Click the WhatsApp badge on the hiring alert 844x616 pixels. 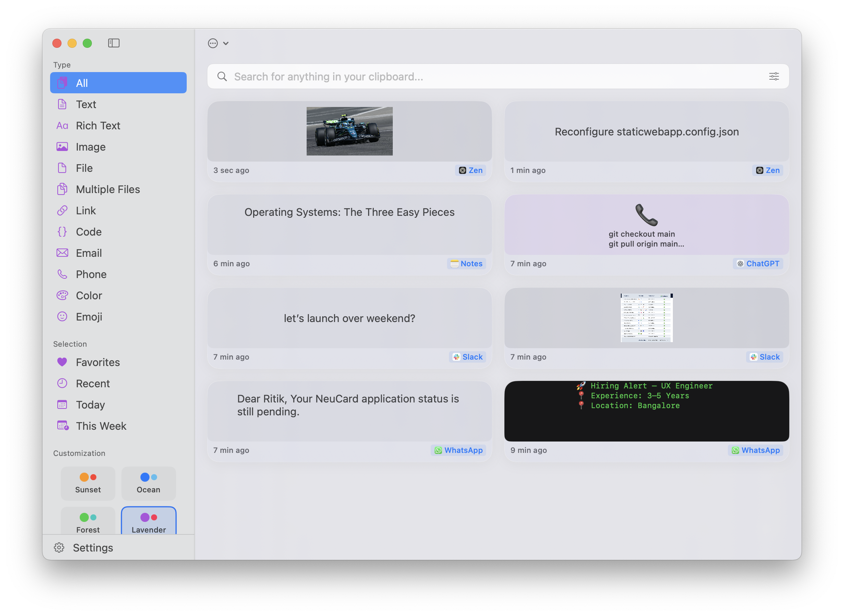pos(755,450)
